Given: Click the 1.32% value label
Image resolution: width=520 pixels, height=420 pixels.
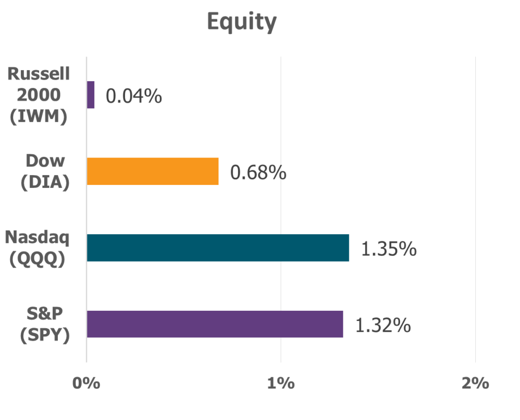Looking at the screenshot, I should pyautogui.click(x=382, y=326).
